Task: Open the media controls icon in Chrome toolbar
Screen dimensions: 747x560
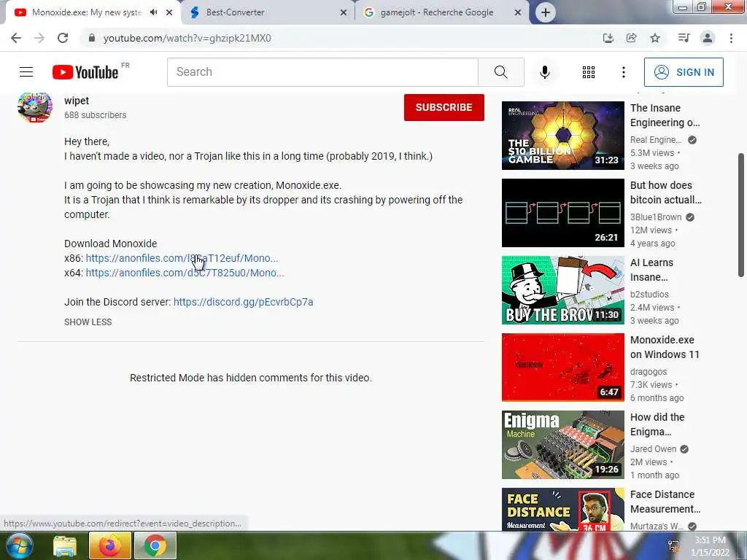Action: coord(684,38)
